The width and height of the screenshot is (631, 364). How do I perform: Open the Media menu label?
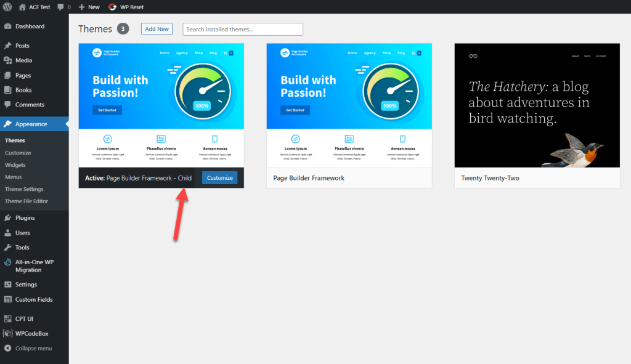pyautogui.click(x=23, y=60)
